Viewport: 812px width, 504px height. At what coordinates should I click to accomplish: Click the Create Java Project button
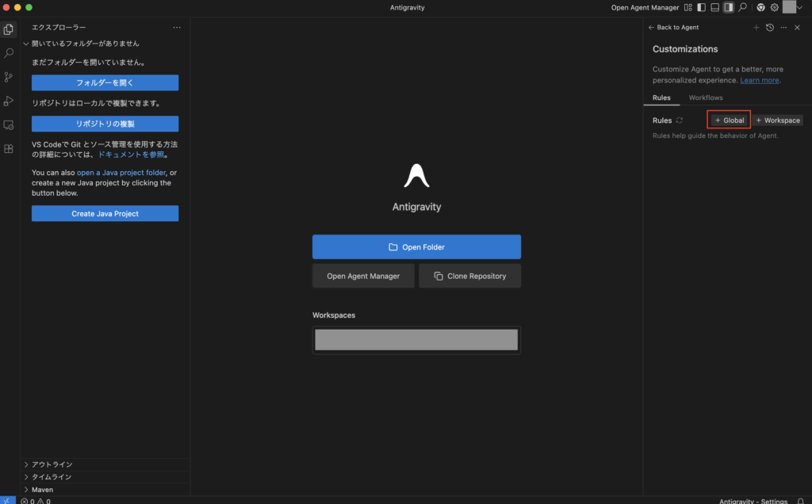pos(105,214)
